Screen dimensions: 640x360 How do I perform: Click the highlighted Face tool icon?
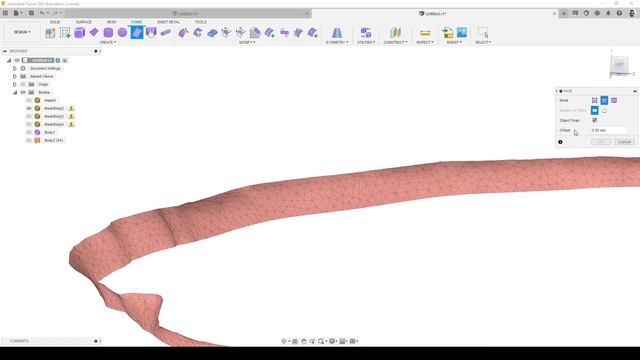[x=137, y=32]
